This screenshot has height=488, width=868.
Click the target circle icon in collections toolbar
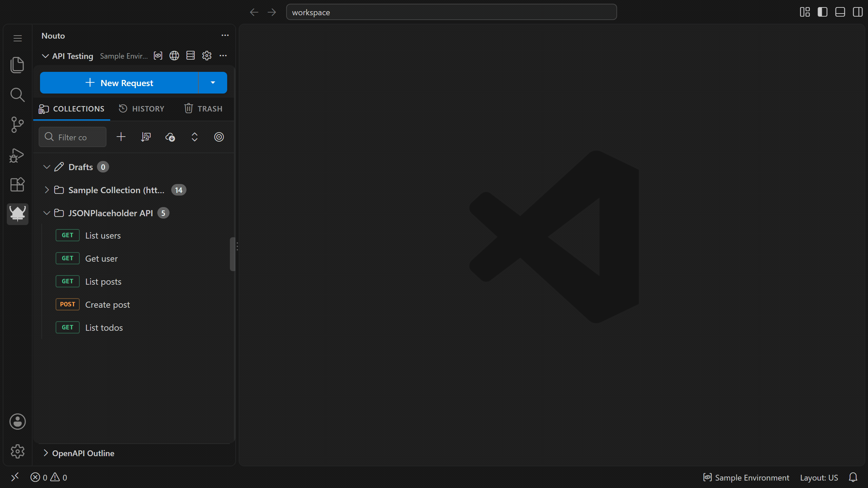[219, 137]
